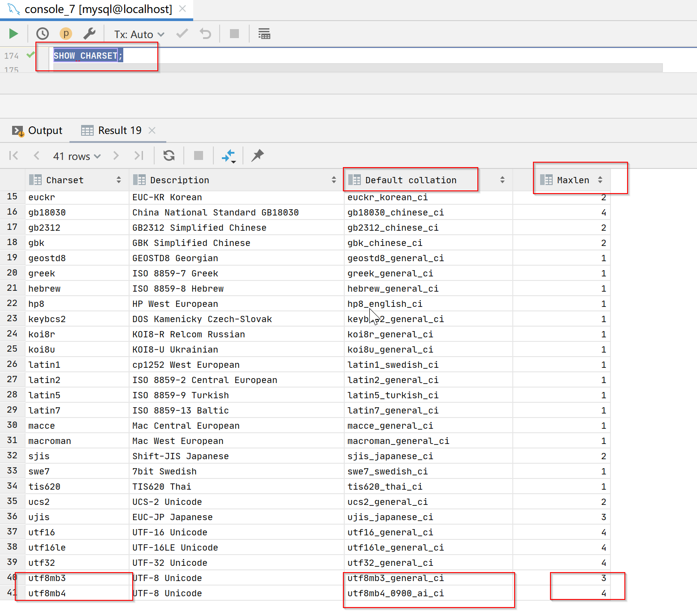The image size is (697, 616).
Task: Go to first page of results
Action: point(14,155)
